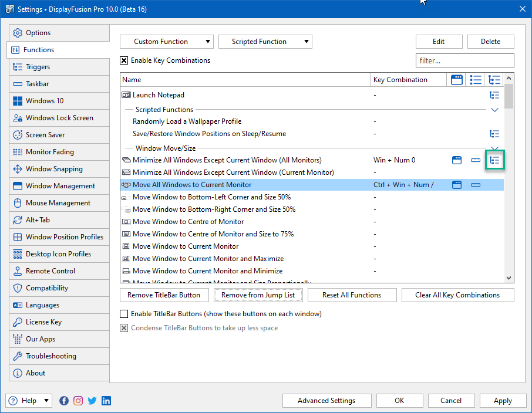532x413 pixels.
Task: Click the Windows Lock Screen icon
Action: pos(17,118)
